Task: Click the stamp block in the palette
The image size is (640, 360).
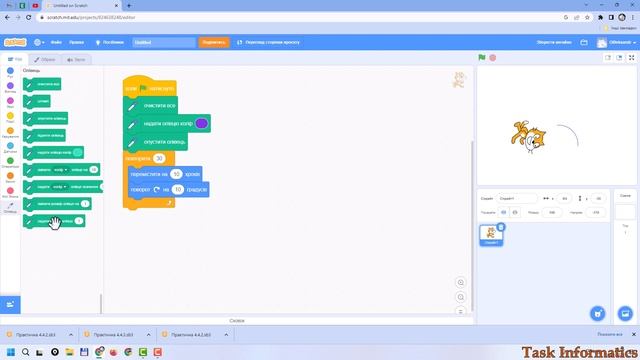Action: pyautogui.click(x=37, y=101)
